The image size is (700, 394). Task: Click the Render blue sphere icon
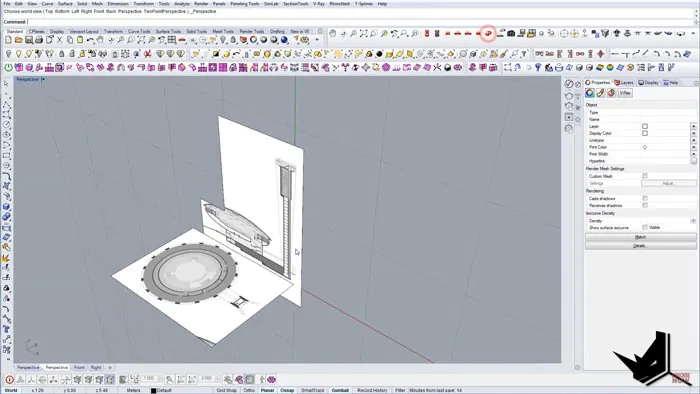[x=284, y=40]
